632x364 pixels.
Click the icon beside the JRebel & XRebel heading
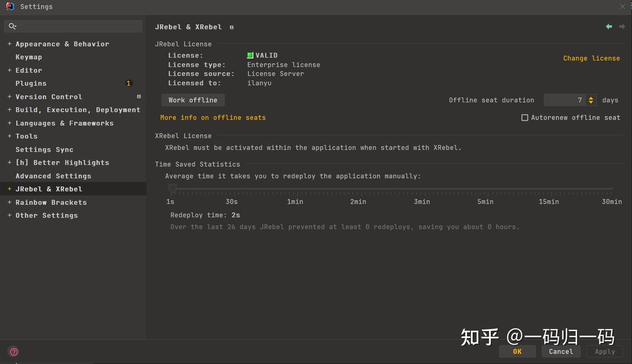[232, 27]
